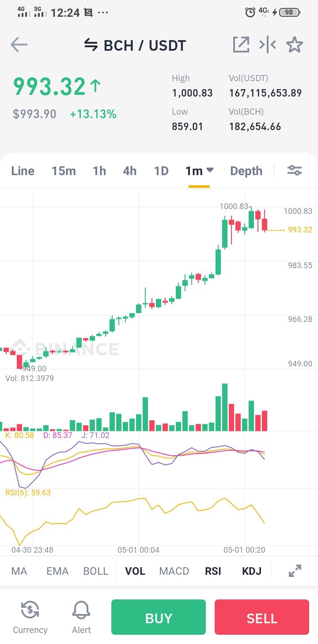
Task: Switch to Line chart view
Action: [23, 171]
